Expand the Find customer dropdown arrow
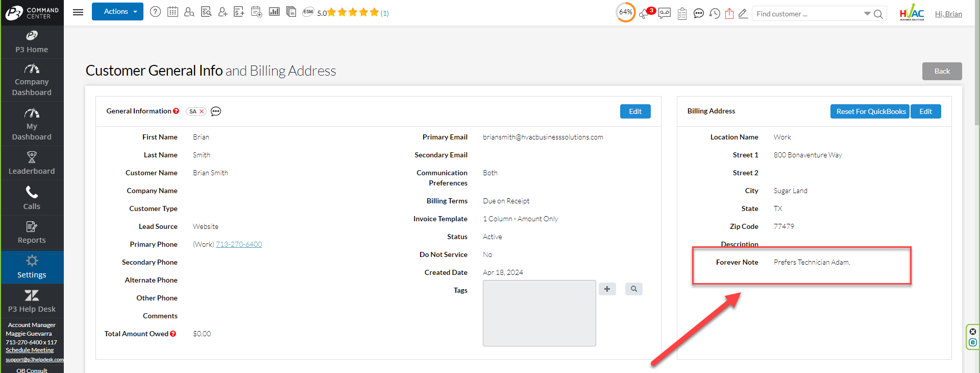The image size is (980, 373). point(867,14)
